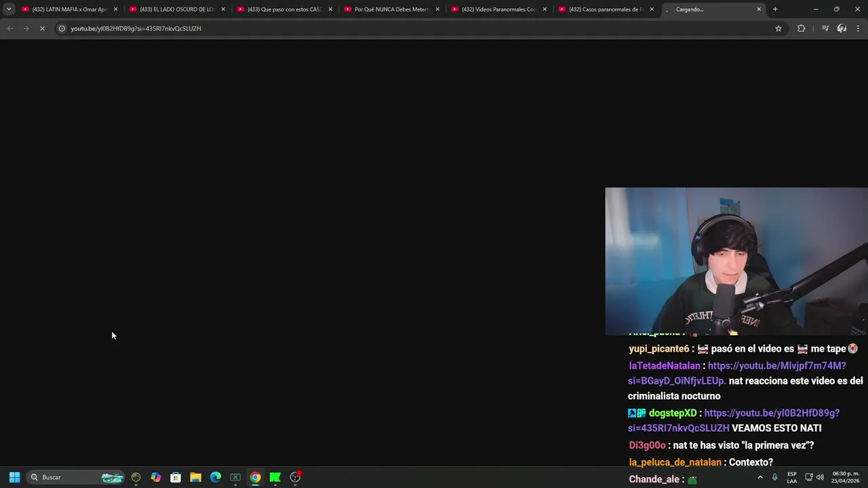This screenshot has height=488, width=868.
Task: Close the Videos Paranormales tab
Action: [545, 9]
